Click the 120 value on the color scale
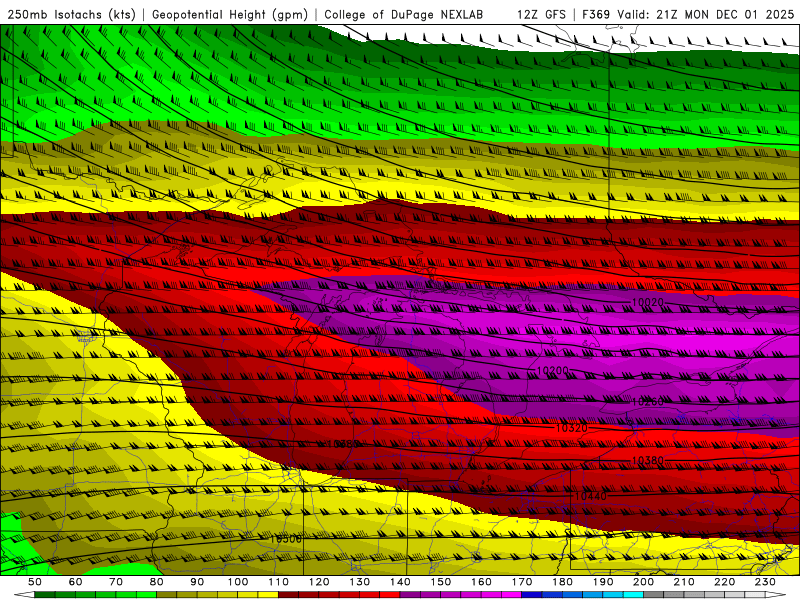Screen dimensions: 800x600 click(x=319, y=582)
